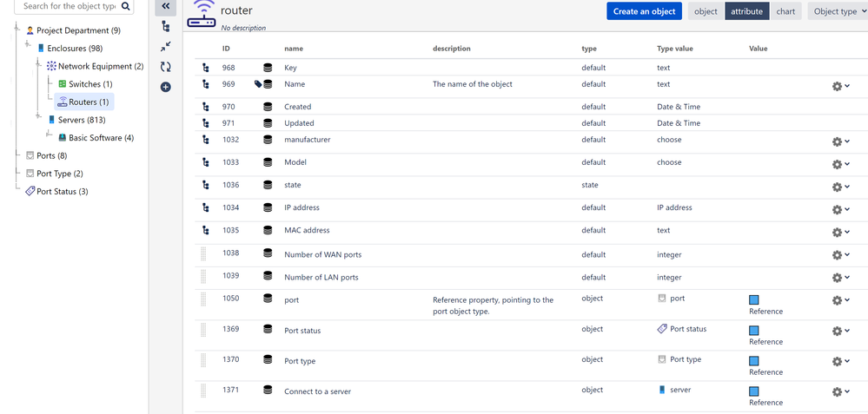This screenshot has width=868, height=414.
Task: Open gear menu for IP address attribute
Action: pyautogui.click(x=841, y=209)
